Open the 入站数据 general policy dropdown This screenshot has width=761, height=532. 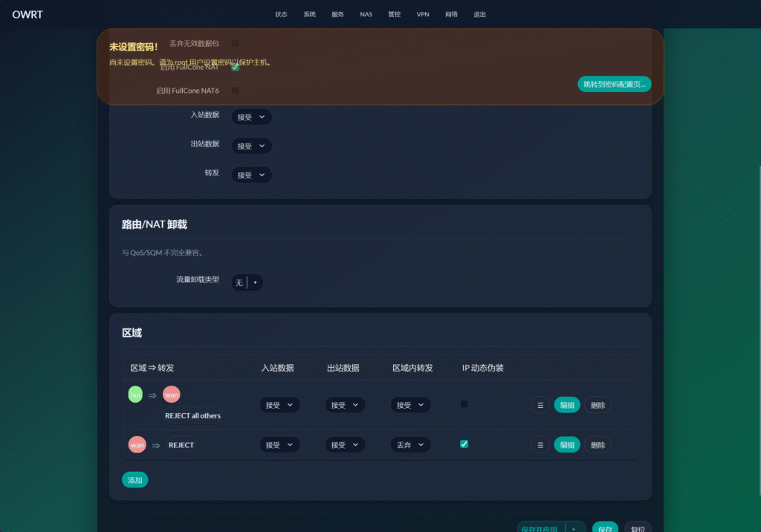pos(251,117)
